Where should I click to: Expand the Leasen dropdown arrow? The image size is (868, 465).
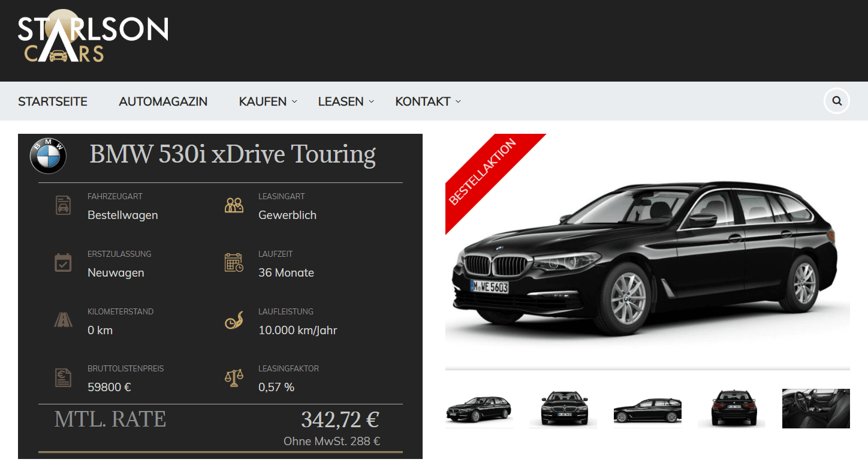coord(372,101)
